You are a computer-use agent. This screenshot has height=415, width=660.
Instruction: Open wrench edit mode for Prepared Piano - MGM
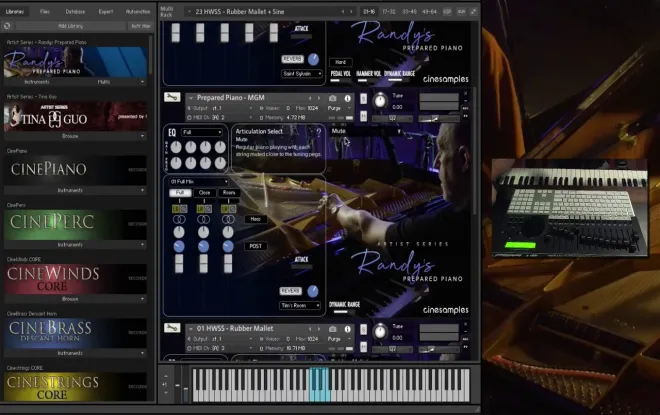[x=172, y=97]
